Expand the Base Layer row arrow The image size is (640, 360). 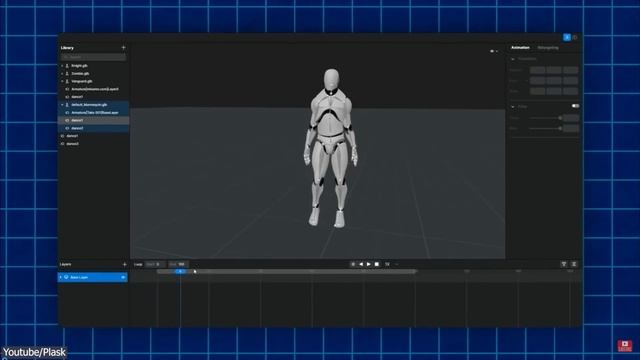click(x=61, y=278)
